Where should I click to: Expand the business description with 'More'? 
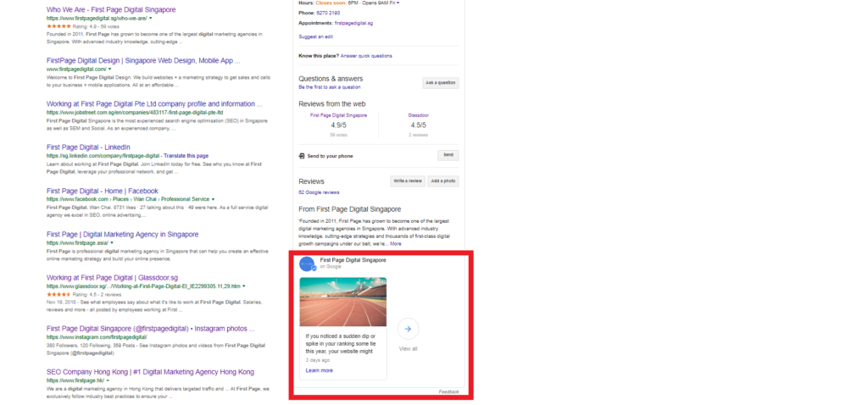pyautogui.click(x=395, y=244)
